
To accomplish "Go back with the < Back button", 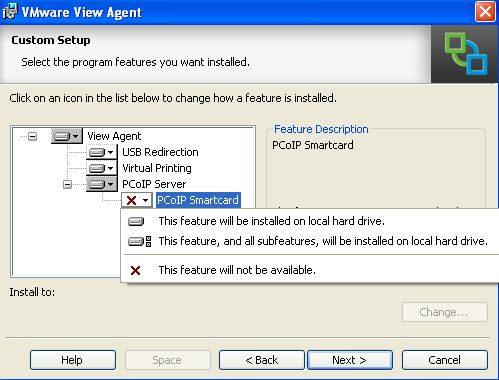I will click(262, 360).
